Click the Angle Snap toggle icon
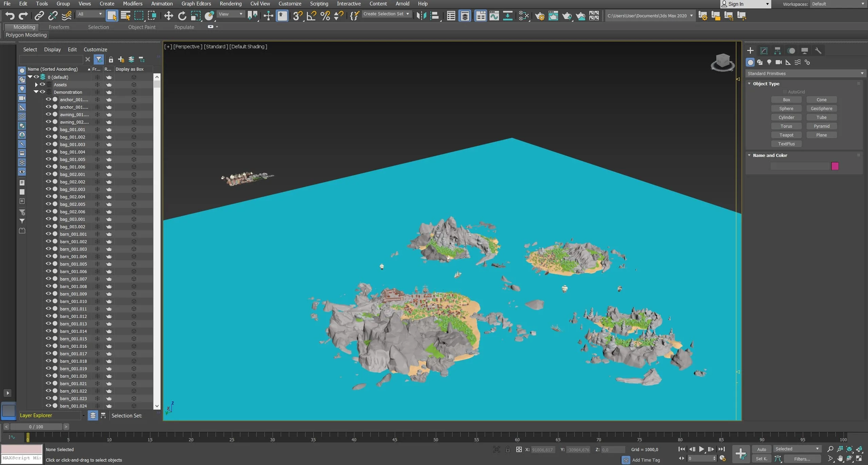Screen dimensions: 868x465 pyautogui.click(x=311, y=16)
